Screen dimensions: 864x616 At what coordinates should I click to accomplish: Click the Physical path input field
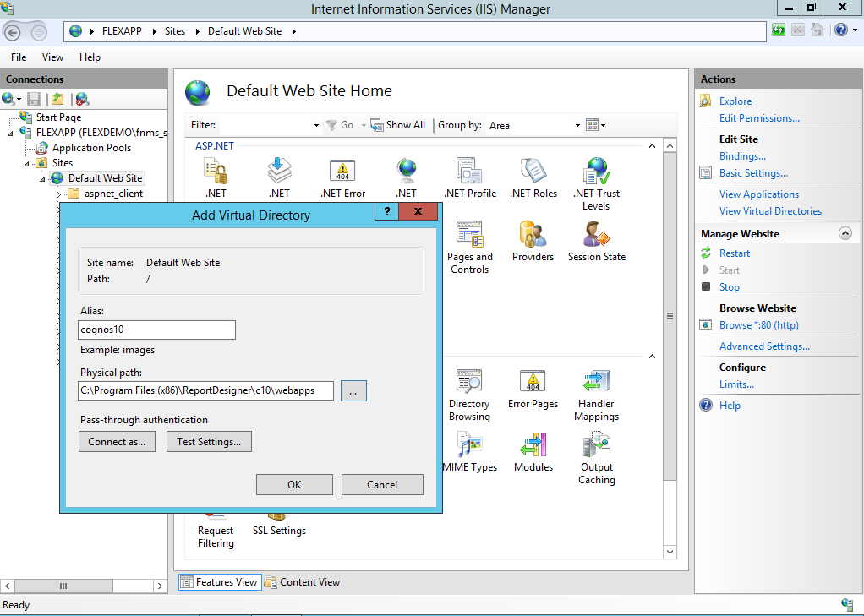tap(206, 390)
